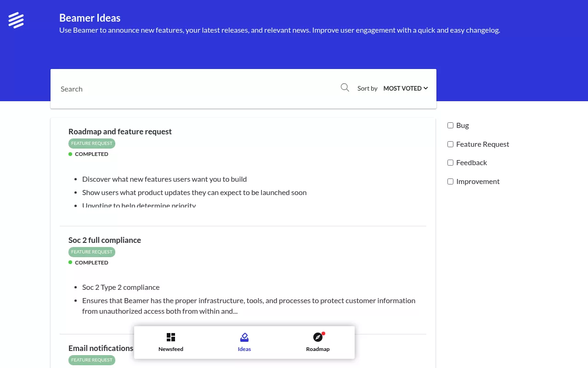588x368 pixels.
Task: Click the search magnifier icon
Action: tap(345, 87)
